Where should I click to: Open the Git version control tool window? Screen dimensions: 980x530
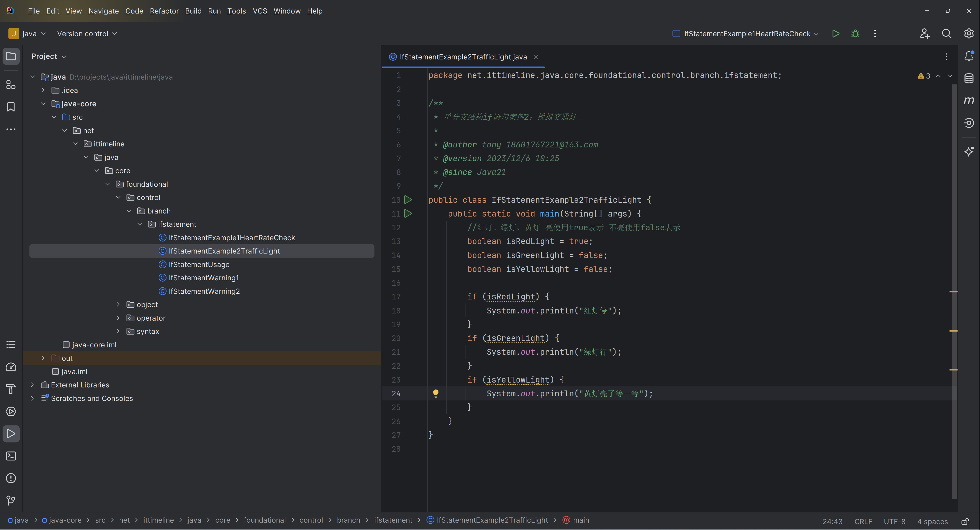coord(11,501)
